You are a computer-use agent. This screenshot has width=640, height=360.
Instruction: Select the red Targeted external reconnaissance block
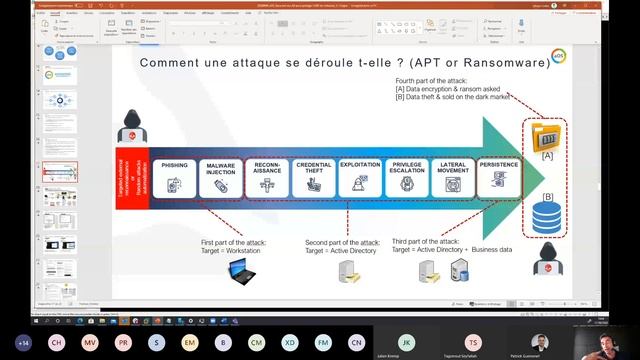133,178
